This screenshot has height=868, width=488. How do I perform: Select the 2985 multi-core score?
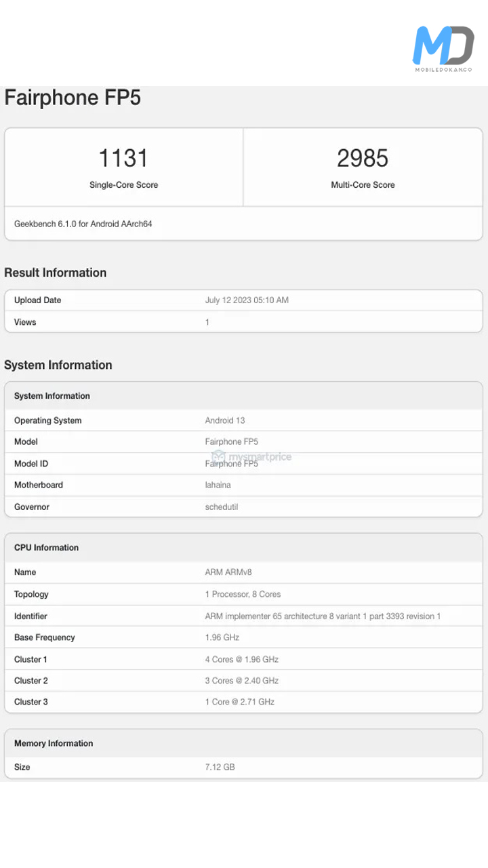pyautogui.click(x=363, y=158)
